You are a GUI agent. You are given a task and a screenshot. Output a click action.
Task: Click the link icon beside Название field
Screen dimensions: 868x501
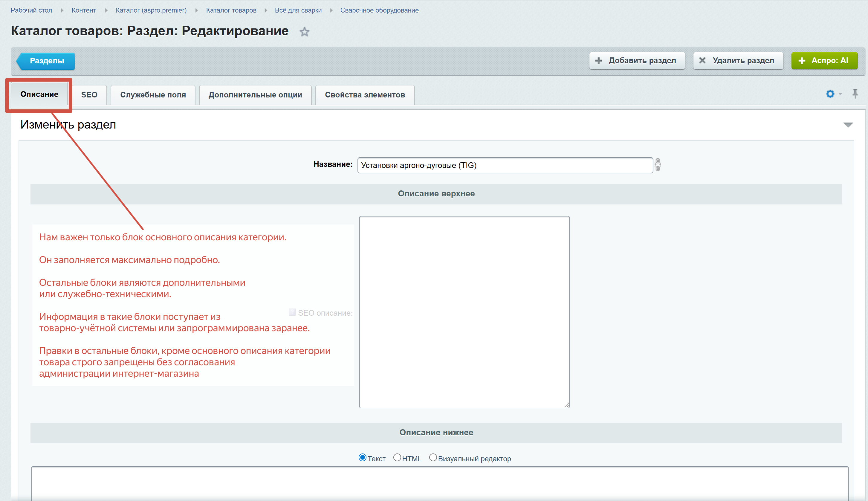[x=658, y=165]
